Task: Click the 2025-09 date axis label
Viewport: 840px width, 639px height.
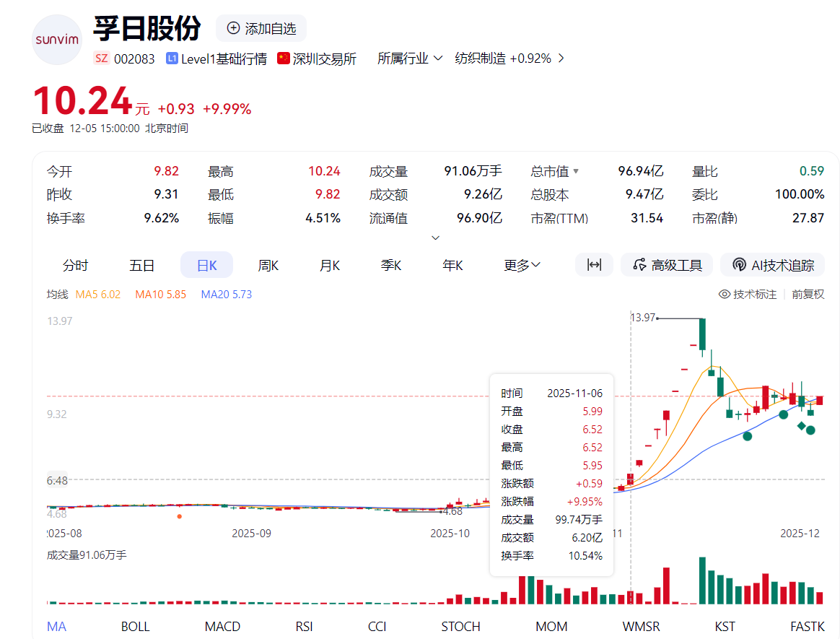Action: (x=251, y=534)
